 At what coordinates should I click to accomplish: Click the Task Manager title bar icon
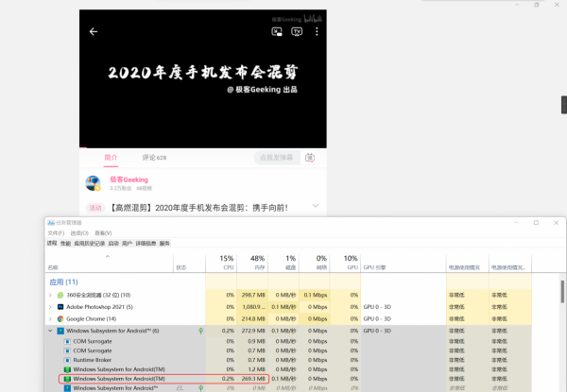[51, 223]
